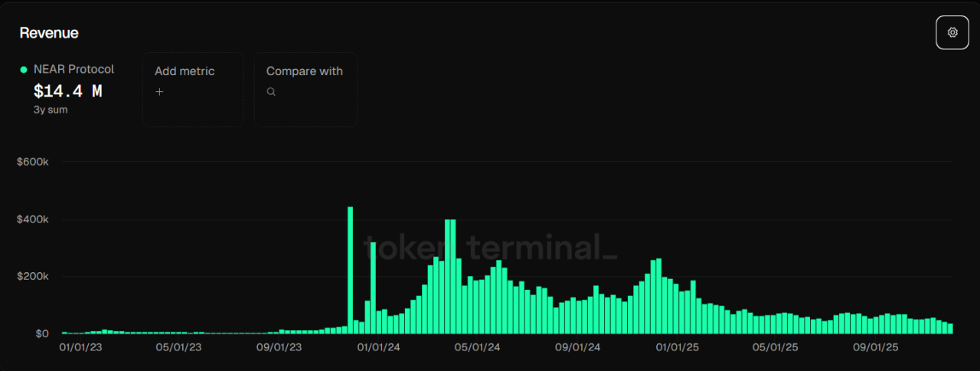Click the tallest revenue bar near $440k
This screenshot has height=371, width=980.
point(350,270)
